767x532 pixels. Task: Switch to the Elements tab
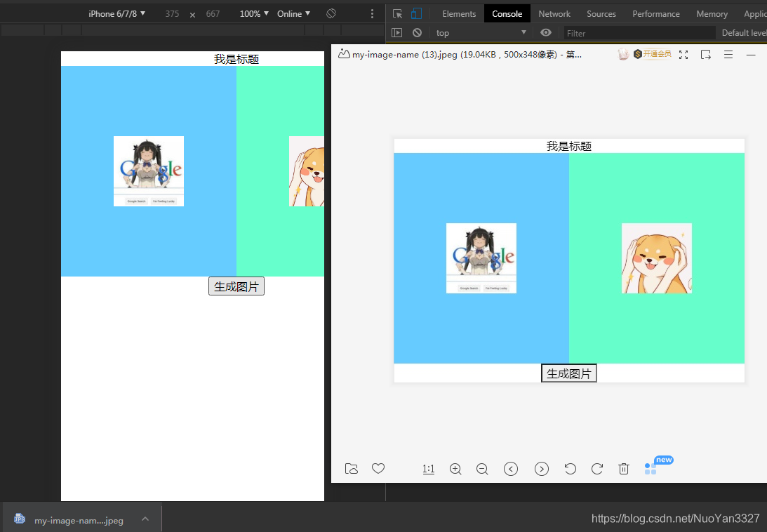tap(459, 14)
